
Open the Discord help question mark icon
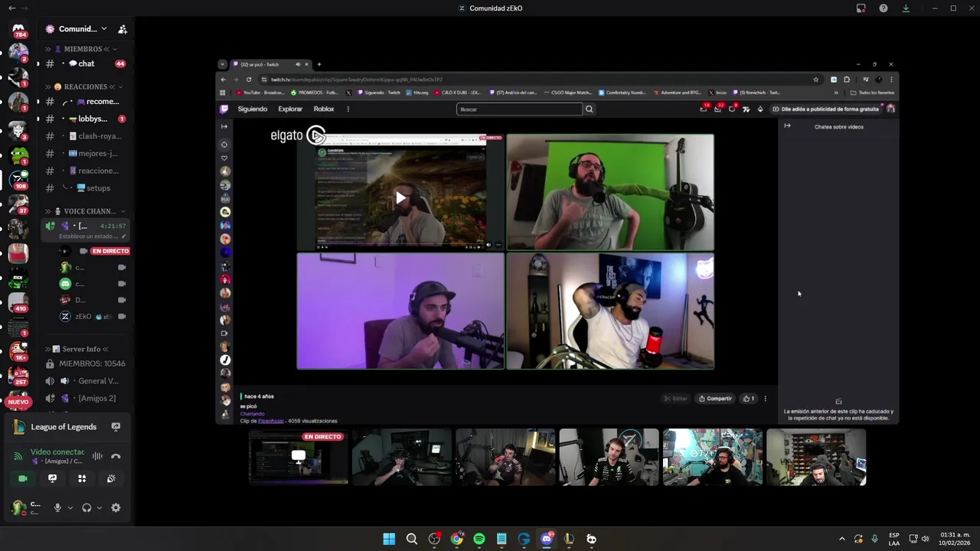tap(884, 8)
